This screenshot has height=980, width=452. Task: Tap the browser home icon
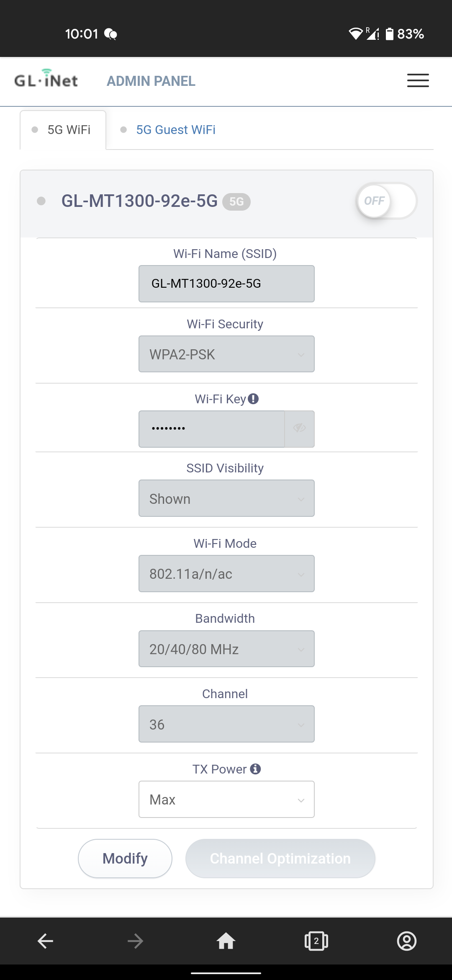pyautogui.click(x=226, y=941)
